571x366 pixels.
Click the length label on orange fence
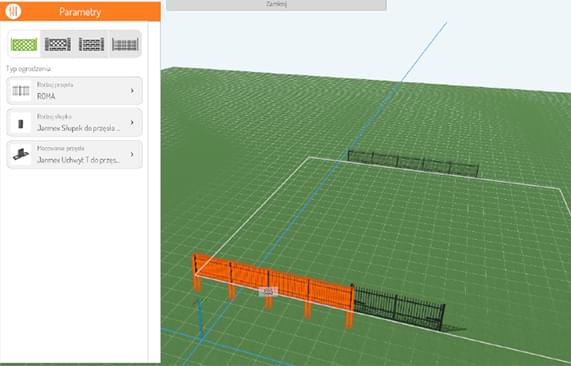(x=268, y=292)
